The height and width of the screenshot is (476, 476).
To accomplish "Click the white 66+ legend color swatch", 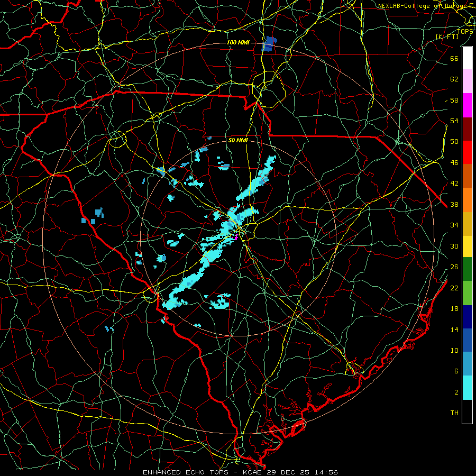I will pyautogui.click(x=467, y=58).
